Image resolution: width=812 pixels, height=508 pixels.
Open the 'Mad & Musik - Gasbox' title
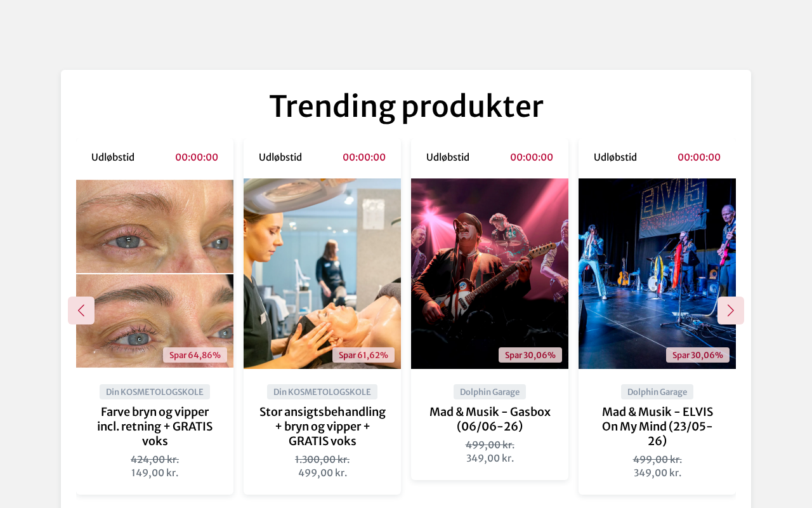tap(490, 419)
